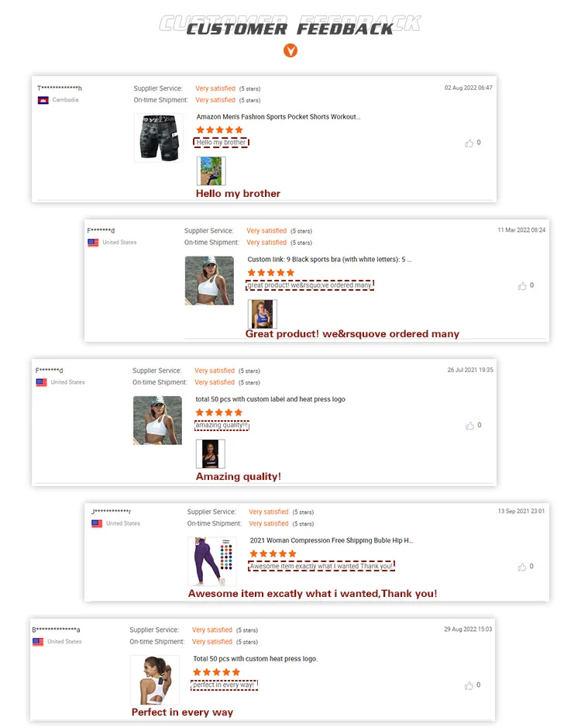Open the camo sports shorts product thumbnail
Viewport: 581px width, 728px height.
(159, 138)
